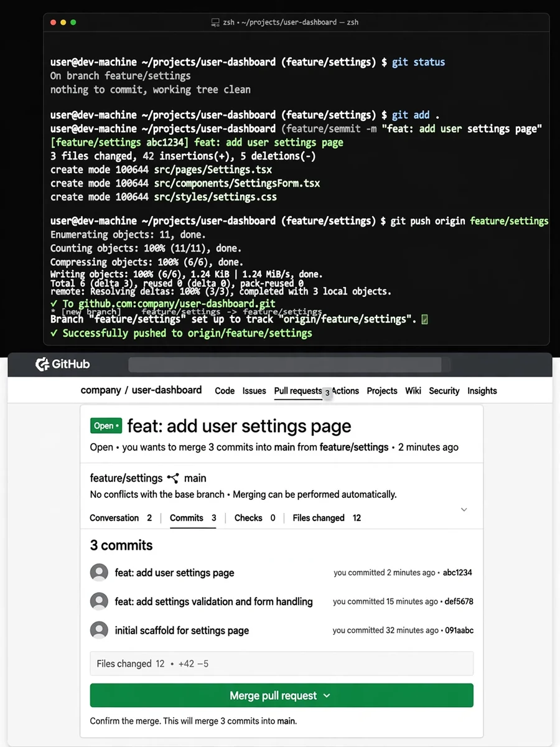Open the Wiki tab

[x=413, y=391]
